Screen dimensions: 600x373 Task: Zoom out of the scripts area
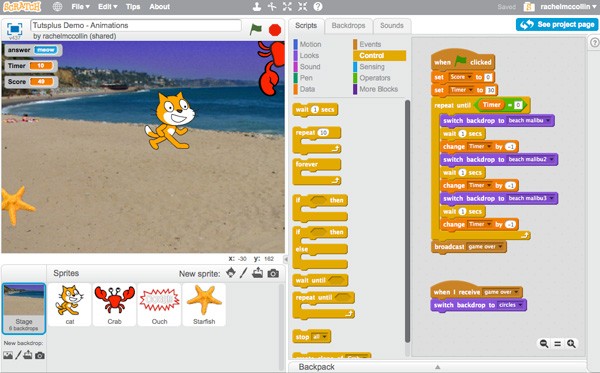[544, 344]
